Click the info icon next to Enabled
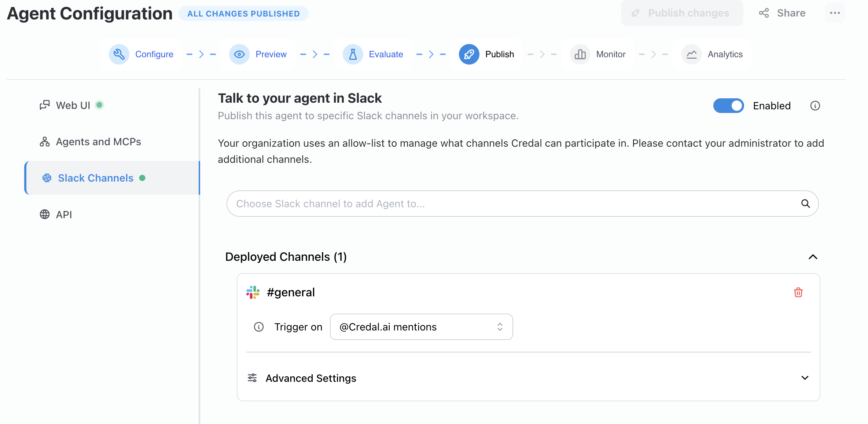The height and width of the screenshot is (424, 868). click(815, 106)
